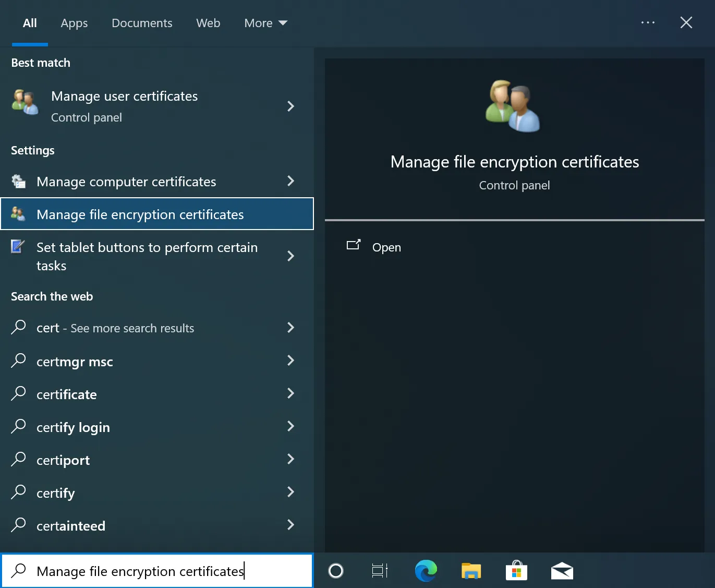The height and width of the screenshot is (588, 715).
Task: Switch to the All tab
Action: coord(30,23)
